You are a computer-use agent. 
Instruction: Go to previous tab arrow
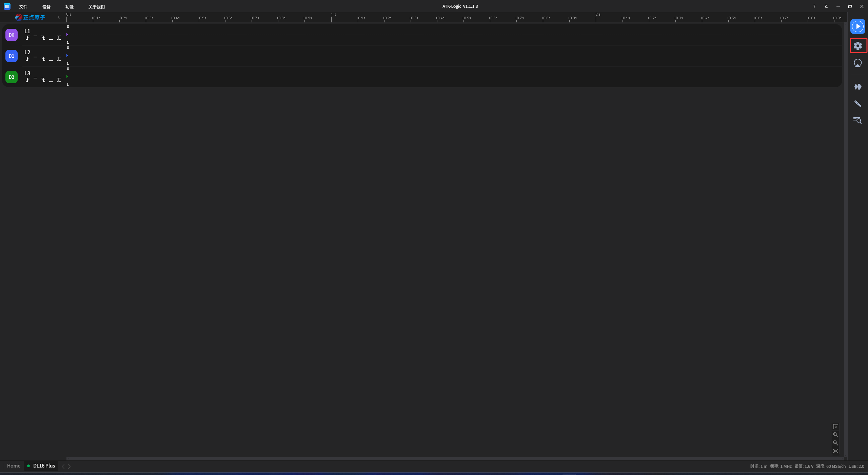[63, 467]
